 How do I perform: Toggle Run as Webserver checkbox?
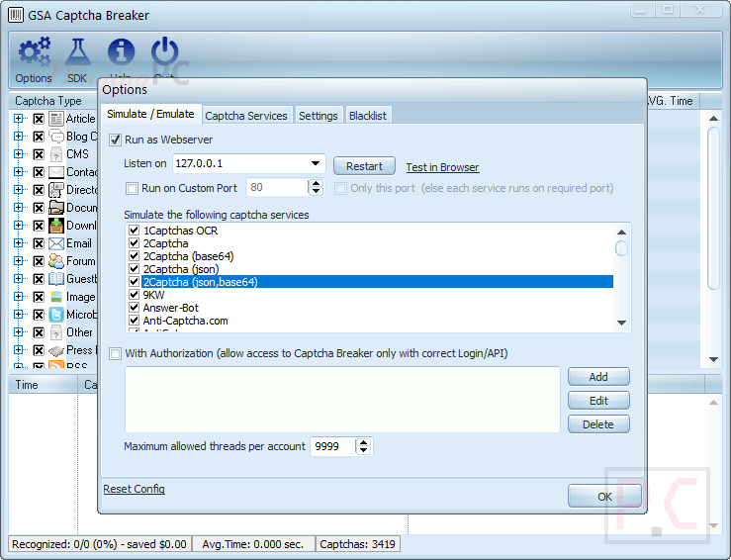[x=115, y=140]
